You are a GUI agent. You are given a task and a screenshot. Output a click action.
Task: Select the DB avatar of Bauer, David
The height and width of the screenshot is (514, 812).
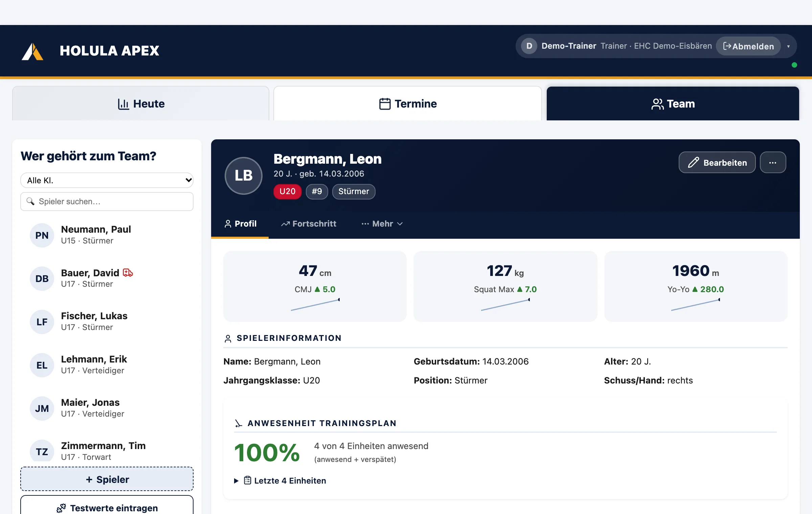tap(42, 279)
